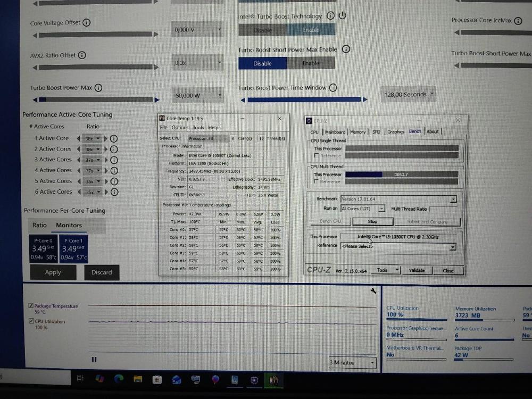Switch to CPU-Z Memory tab
532x399 pixels.
tap(358, 132)
